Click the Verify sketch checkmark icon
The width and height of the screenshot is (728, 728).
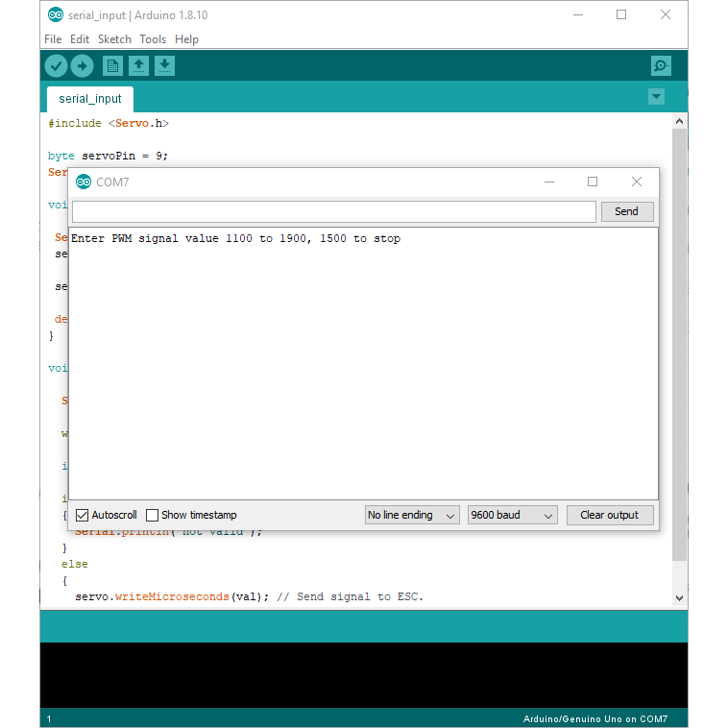coord(56,66)
